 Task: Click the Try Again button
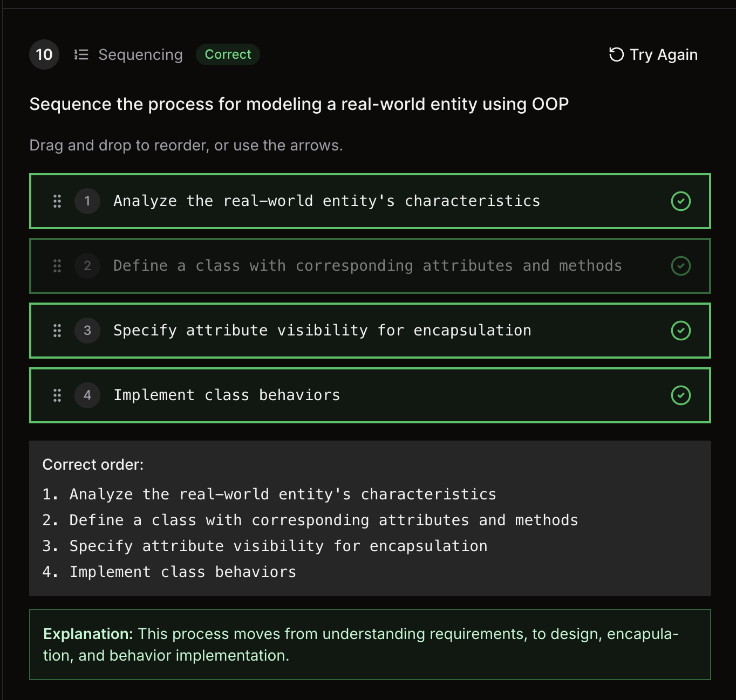653,54
